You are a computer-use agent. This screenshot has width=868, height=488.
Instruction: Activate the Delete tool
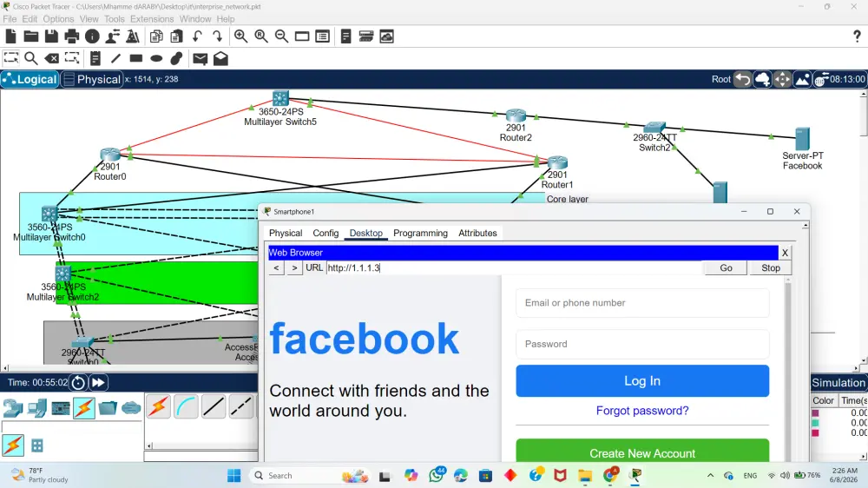pyautogui.click(x=51, y=58)
